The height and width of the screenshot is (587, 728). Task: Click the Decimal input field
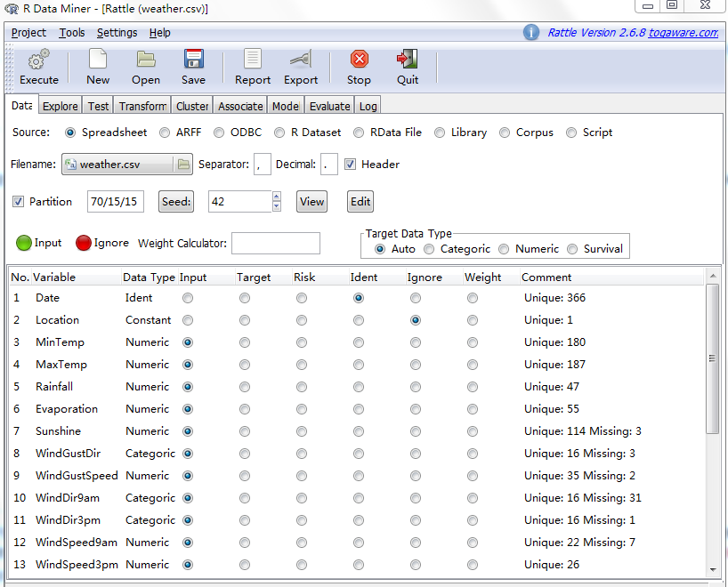[x=329, y=165]
